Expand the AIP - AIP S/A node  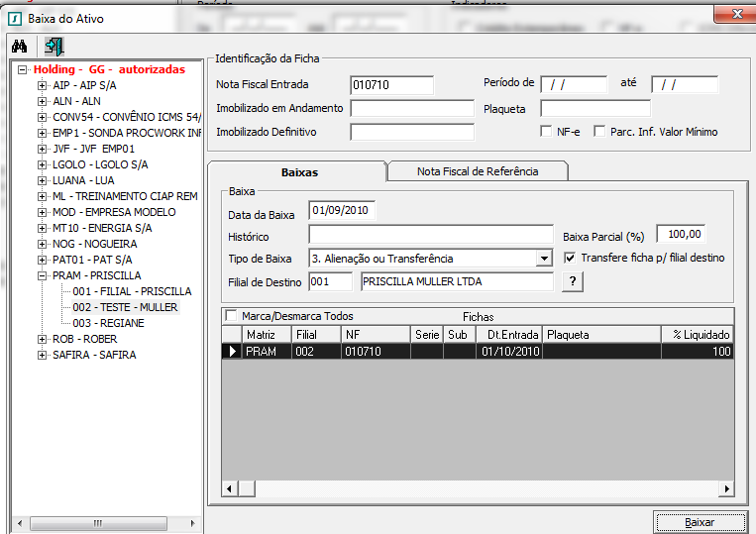42,86
